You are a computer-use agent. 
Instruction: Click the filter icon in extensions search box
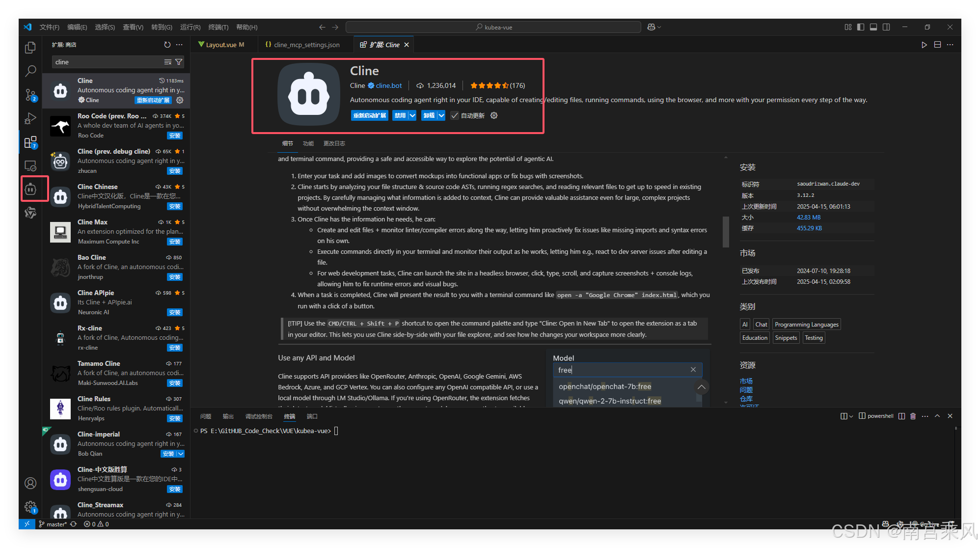179,62
